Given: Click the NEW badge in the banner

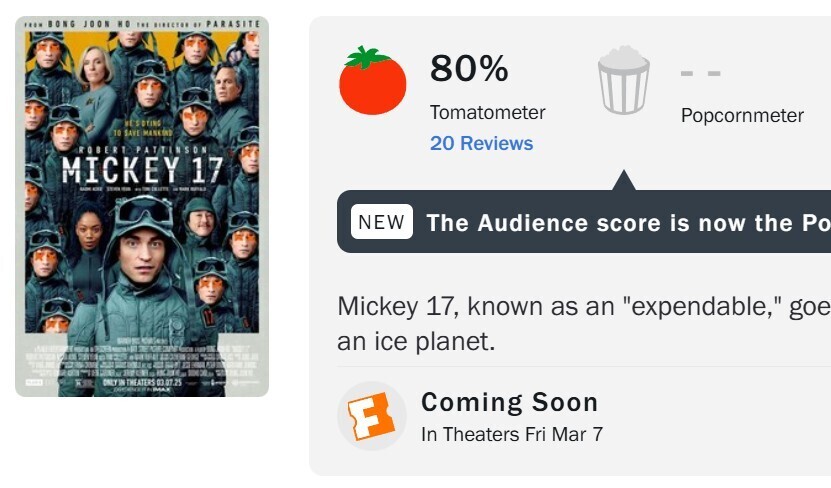Looking at the screenshot, I should pos(381,222).
